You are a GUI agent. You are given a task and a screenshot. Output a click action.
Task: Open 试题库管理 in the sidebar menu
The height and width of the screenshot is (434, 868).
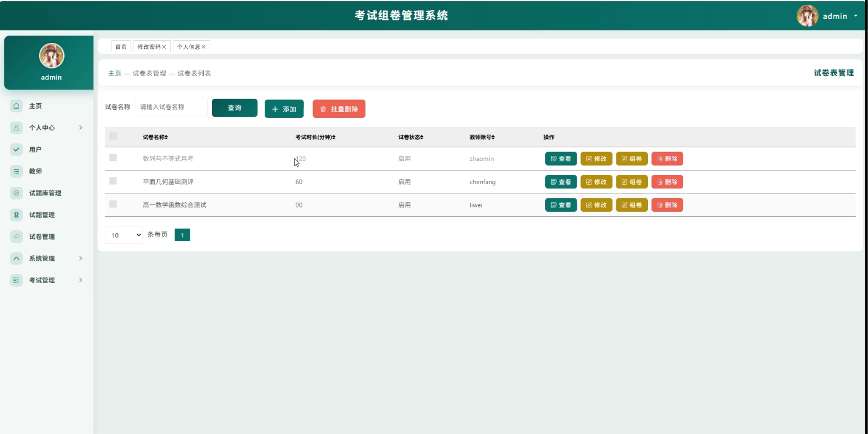pos(45,193)
